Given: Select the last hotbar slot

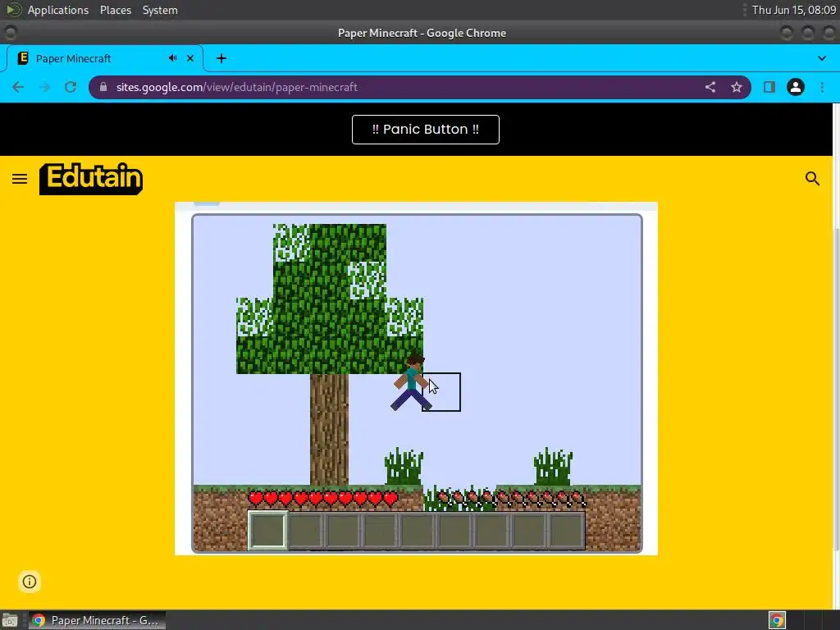Looking at the screenshot, I should pyautogui.click(x=567, y=531).
